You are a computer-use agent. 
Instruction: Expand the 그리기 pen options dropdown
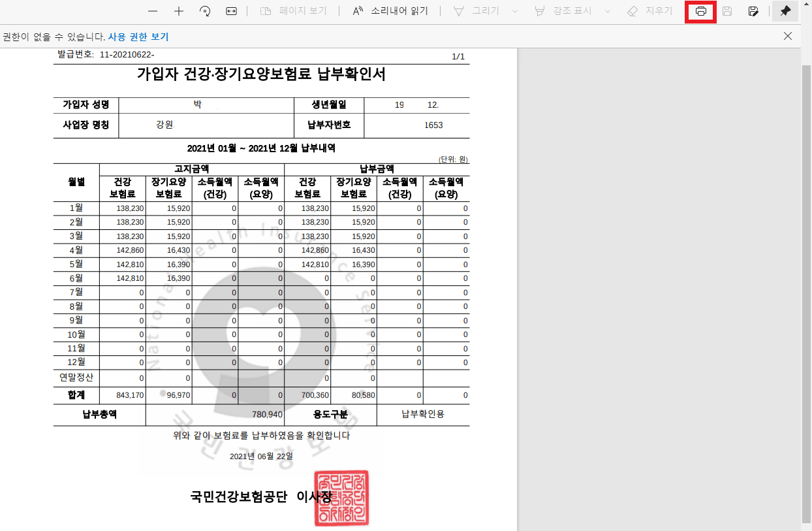pyautogui.click(x=515, y=11)
